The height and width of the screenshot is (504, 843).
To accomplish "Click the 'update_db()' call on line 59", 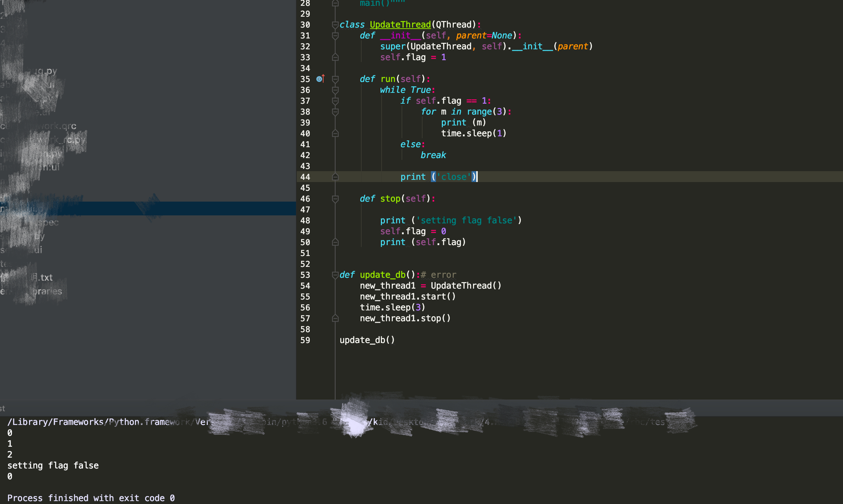I will [x=367, y=340].
